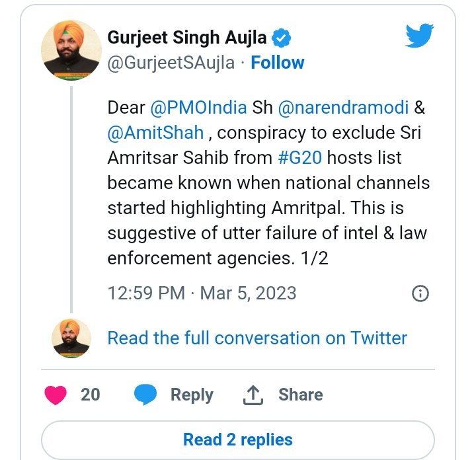This screenshot has width=476, height=460.
Task: Open the tweet info icon
Action: tap(420, 293)
